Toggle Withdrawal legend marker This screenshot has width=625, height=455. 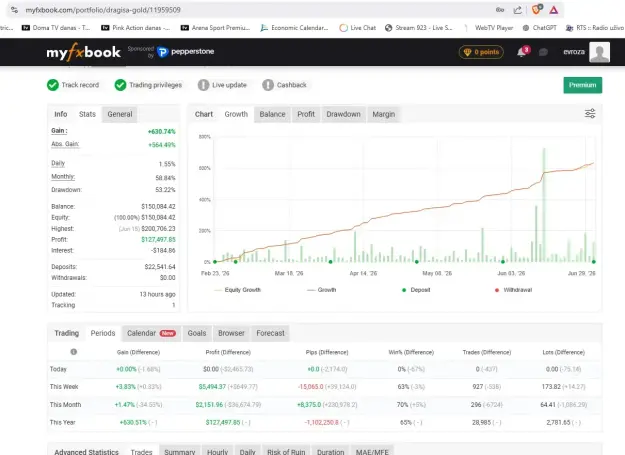tap(513, 290)
